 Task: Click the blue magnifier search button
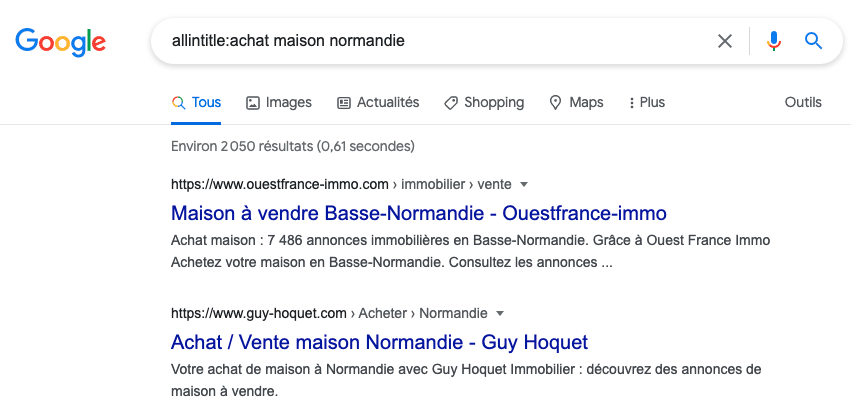(813, 41)
